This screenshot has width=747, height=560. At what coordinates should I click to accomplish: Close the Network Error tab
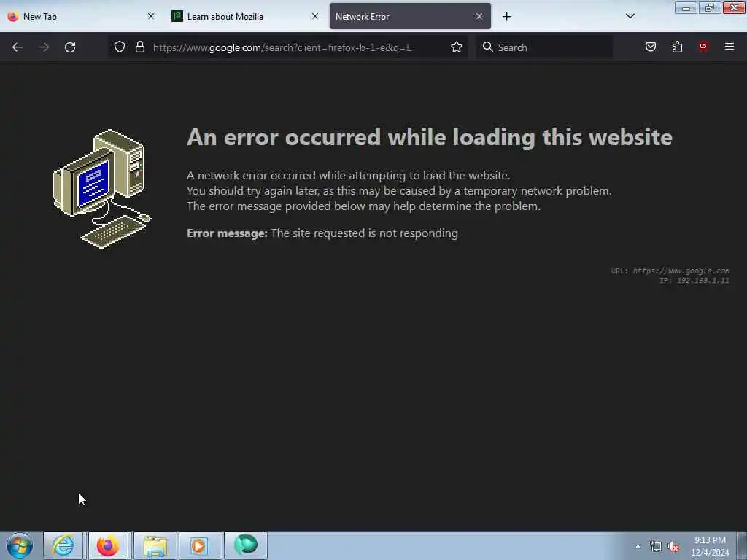[x=479, y=16]
